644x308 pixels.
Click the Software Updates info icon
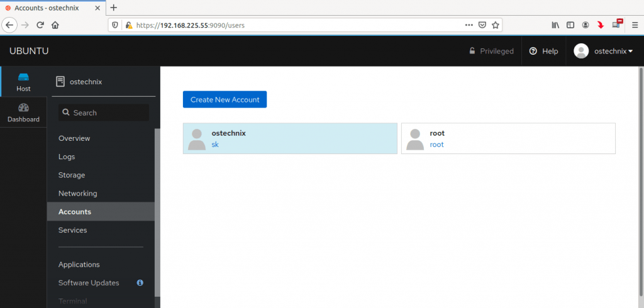point(140,283)
